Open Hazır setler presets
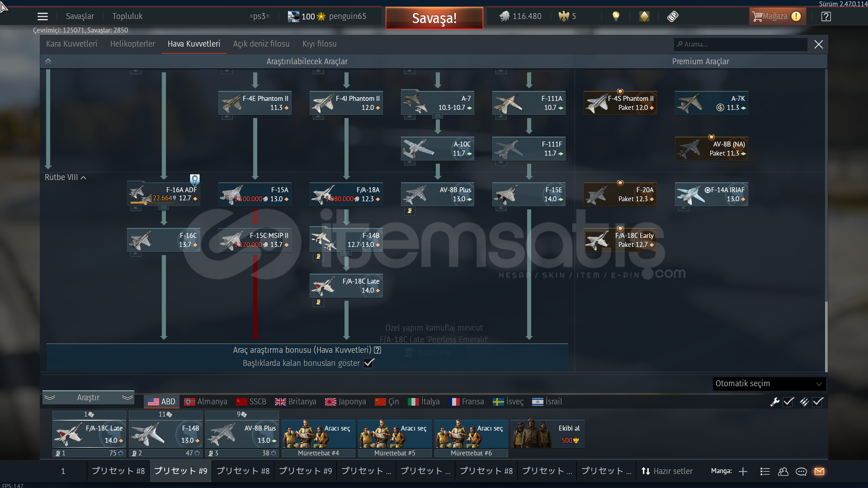This screenshot has width=868, height=488. point(667,471)
